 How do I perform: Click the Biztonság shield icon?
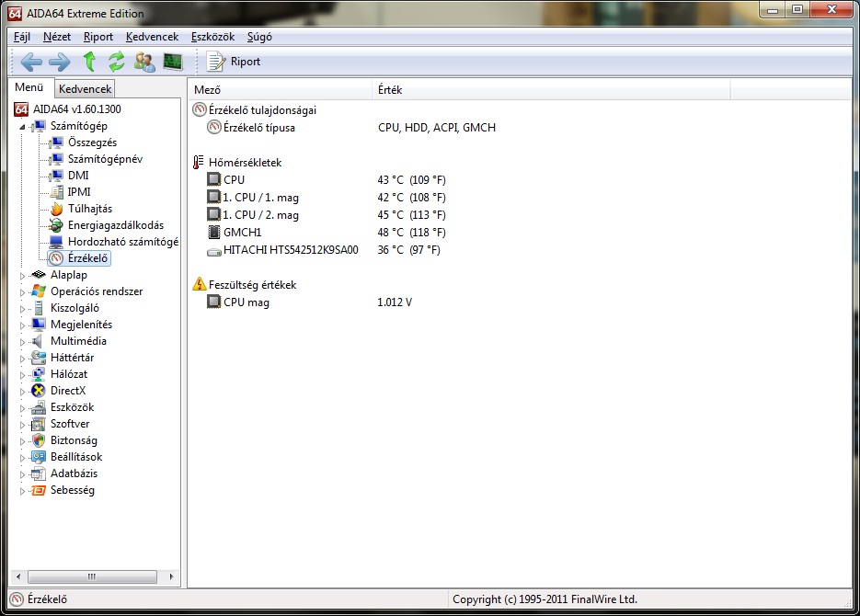39,440
